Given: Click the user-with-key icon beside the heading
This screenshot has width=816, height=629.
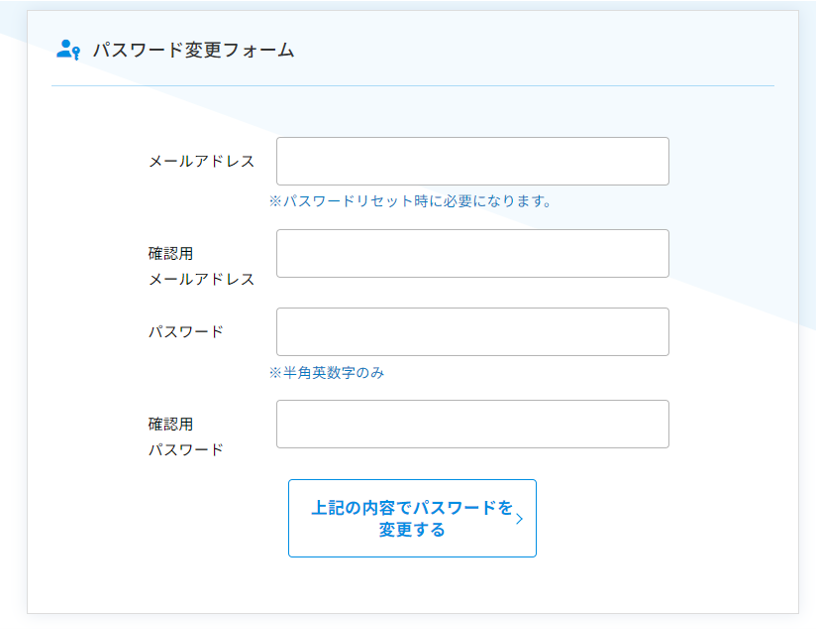Looking at the screenshot, I should pos(68,50).
